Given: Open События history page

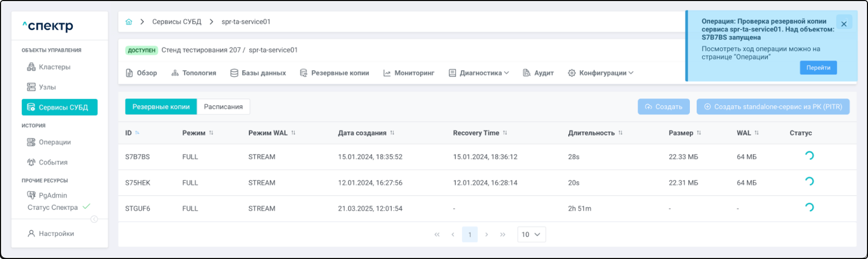Looking at the screenshot, I should (53, 162).
